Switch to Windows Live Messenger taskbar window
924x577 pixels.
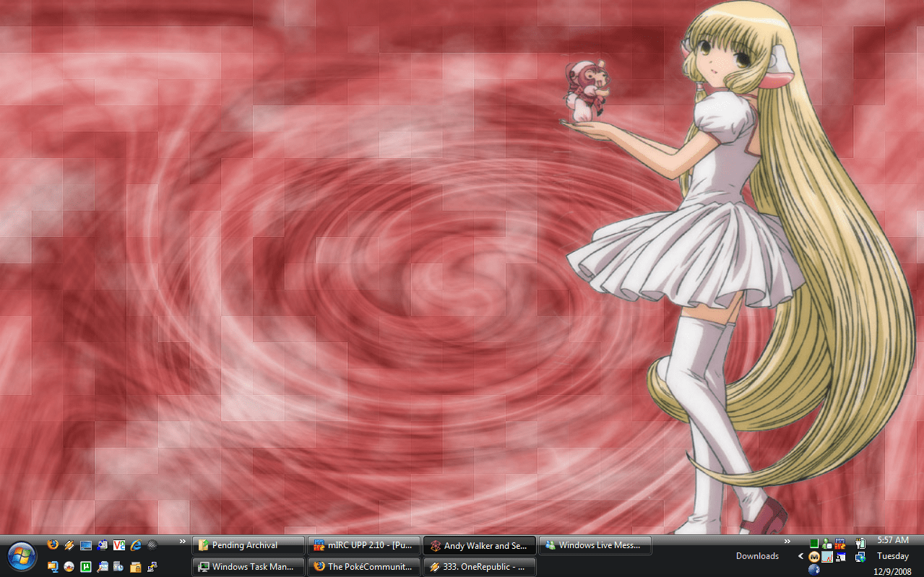(x=595, y=545)
